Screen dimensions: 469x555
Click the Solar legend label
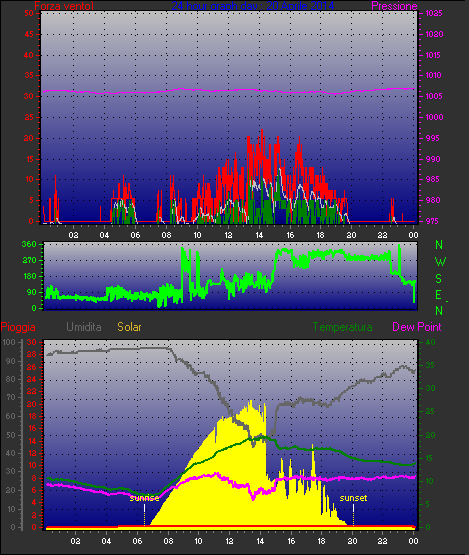click(129, 327)
